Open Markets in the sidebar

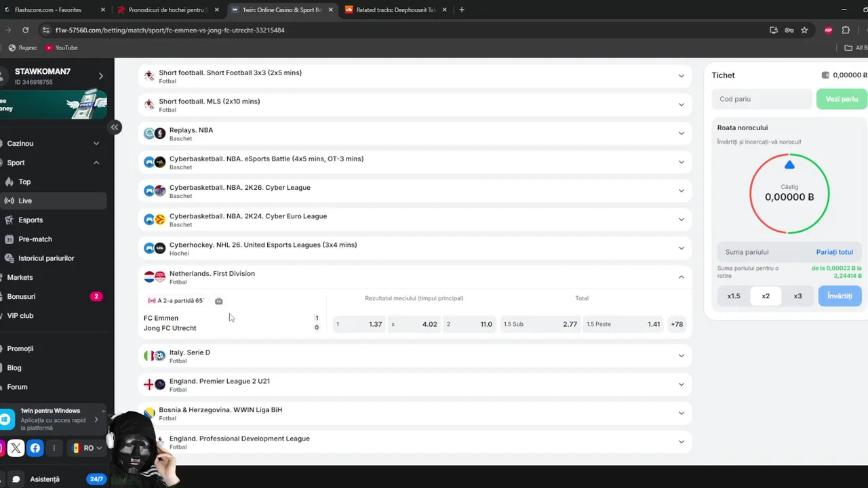53,277
